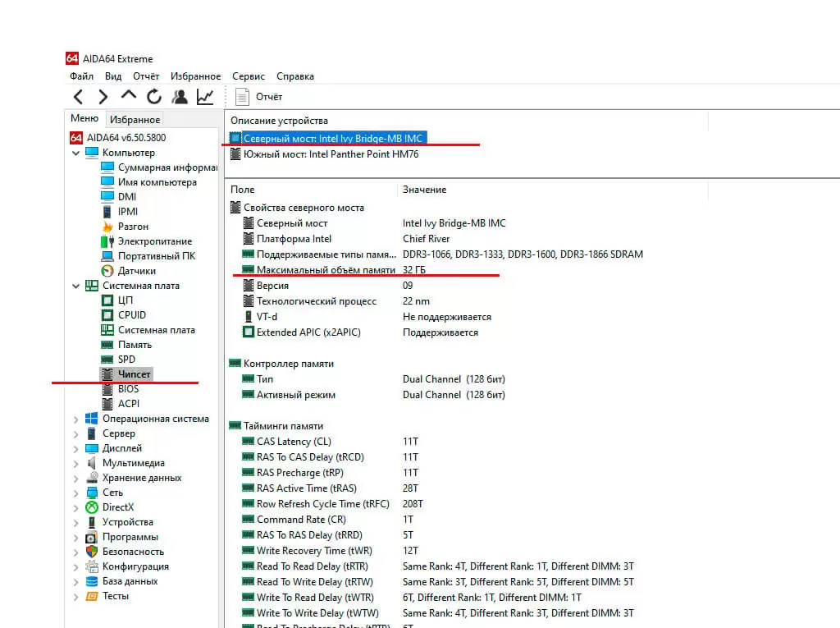Select the SPD tree item
The width and height of the screenshot is (840, 628).
tap(126, 360)
